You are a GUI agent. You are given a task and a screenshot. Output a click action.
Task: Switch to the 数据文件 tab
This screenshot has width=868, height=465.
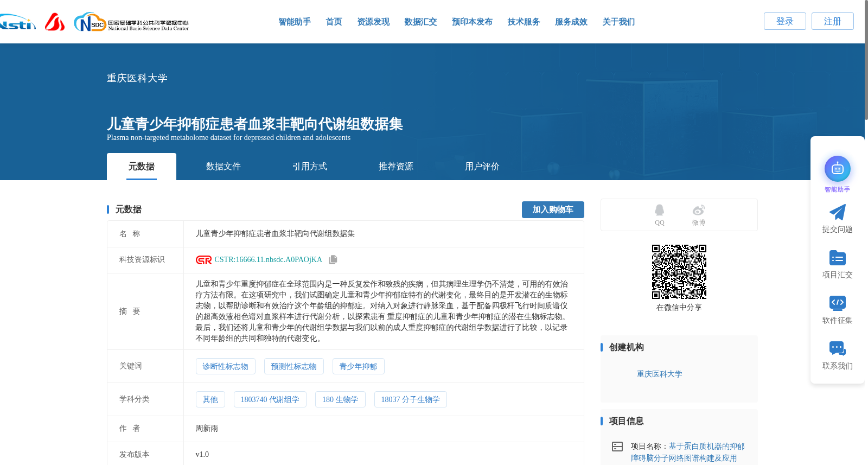[x=224, y=167]
